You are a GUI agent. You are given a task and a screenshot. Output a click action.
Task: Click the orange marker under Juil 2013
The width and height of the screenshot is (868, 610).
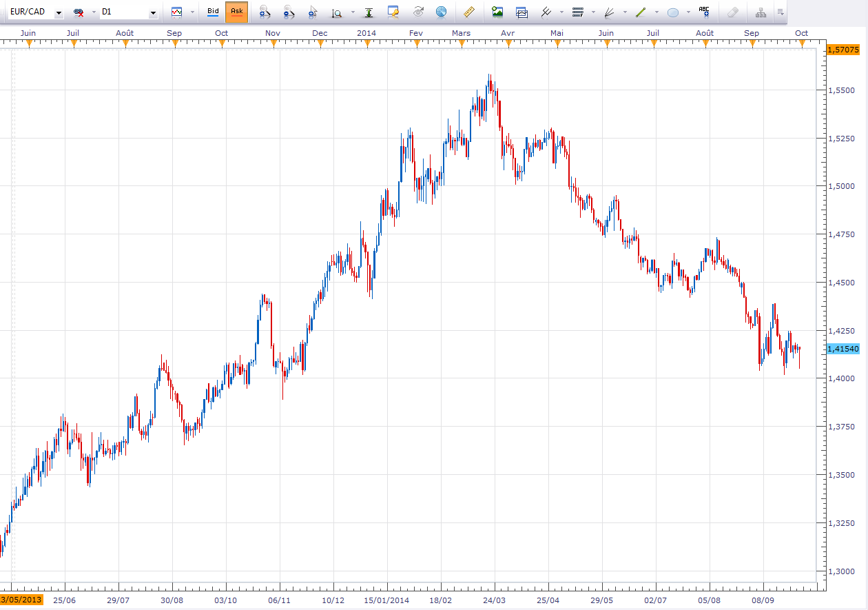pyautogui.click(x=72, y=43)
